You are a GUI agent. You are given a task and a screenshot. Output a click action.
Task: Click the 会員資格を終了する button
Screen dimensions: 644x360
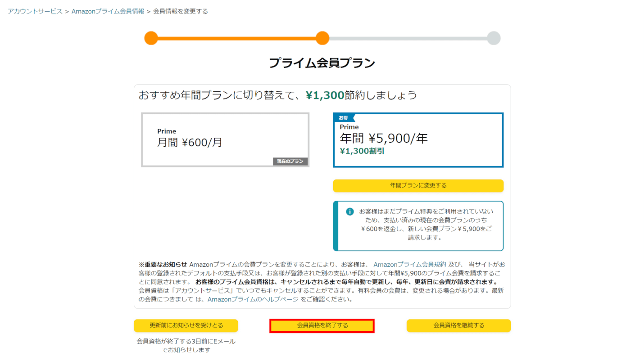(322, 326)
